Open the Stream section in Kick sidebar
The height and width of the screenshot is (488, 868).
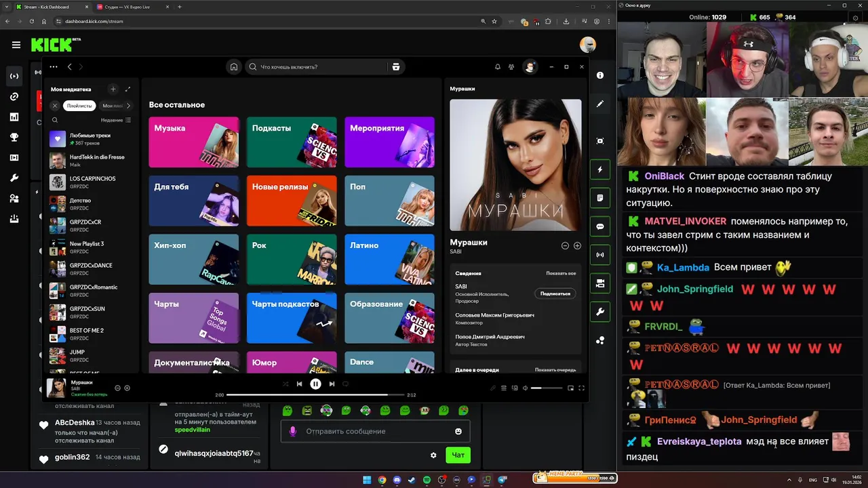click(14, 76)
